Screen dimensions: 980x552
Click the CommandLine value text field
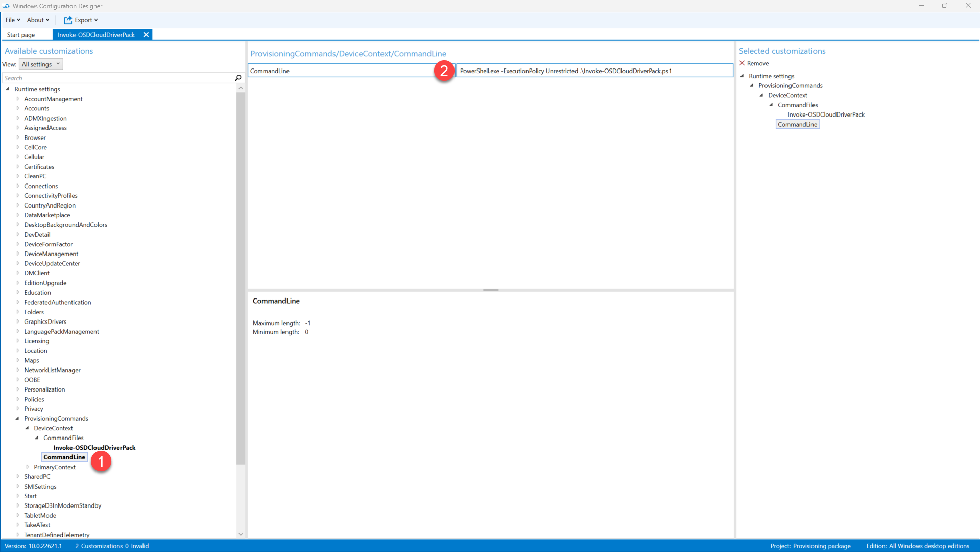(594, 71)
